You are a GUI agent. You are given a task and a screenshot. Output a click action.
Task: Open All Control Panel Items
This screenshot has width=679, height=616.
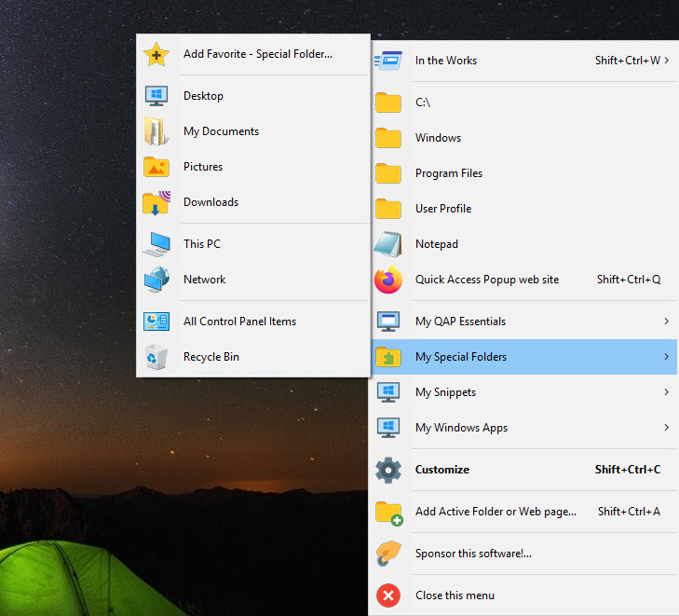[253, 322]
